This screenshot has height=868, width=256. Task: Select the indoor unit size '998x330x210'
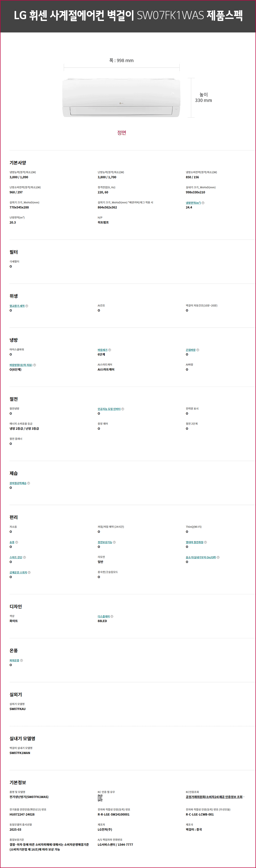pyautogui.click(x=195, y=192)
